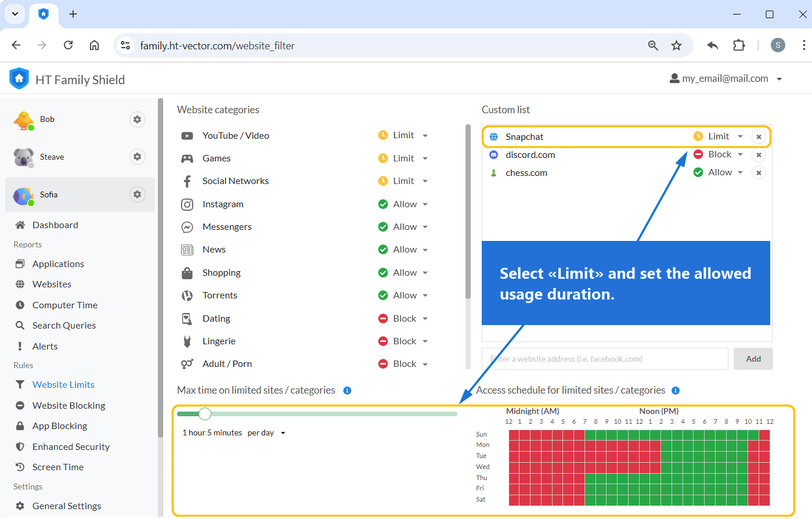Go to App Blocking rules
Image resolution: width=812 pixels, height=519 pixels.
coord(60,426)
